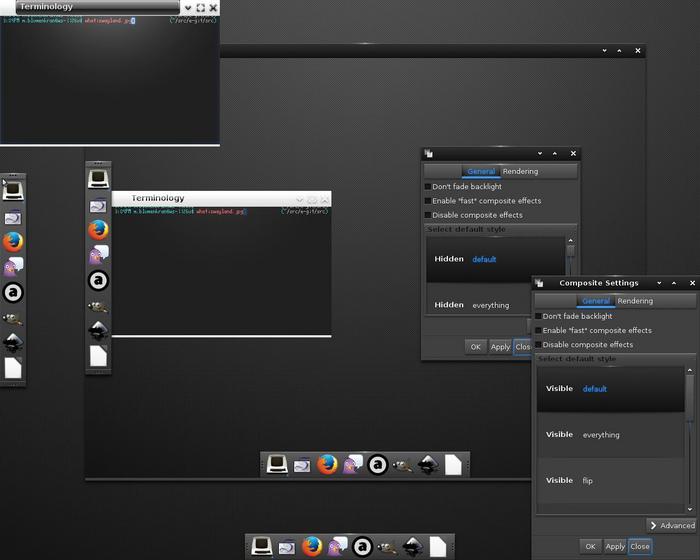
Task: Click OK in the Composite Settings dialog
Action: coord(590,546)
